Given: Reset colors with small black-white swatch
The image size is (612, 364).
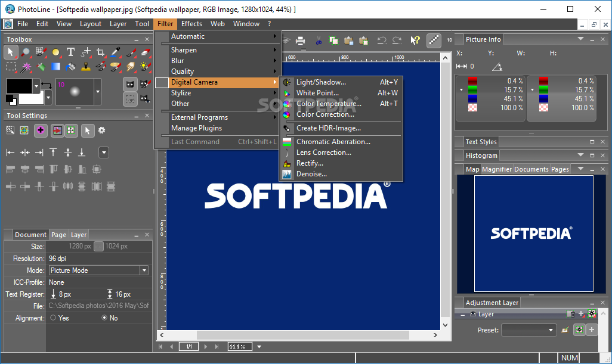Looking at the screenshot, I should pos(11,100).
